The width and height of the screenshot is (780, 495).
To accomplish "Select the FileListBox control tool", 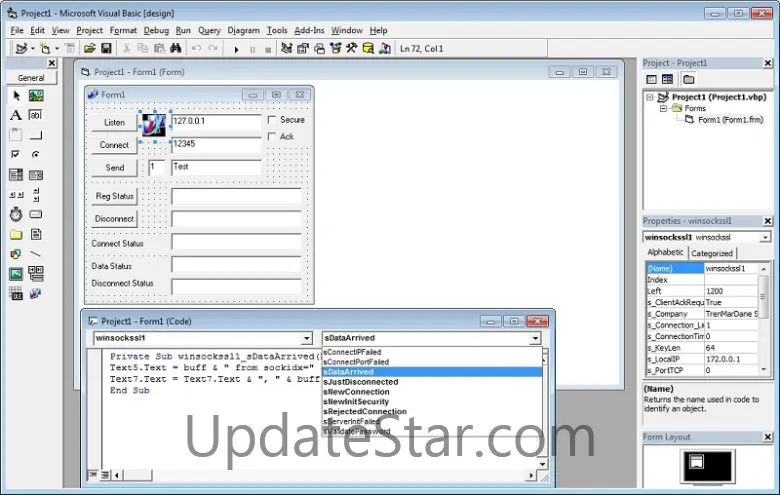I will click(36, 234).
